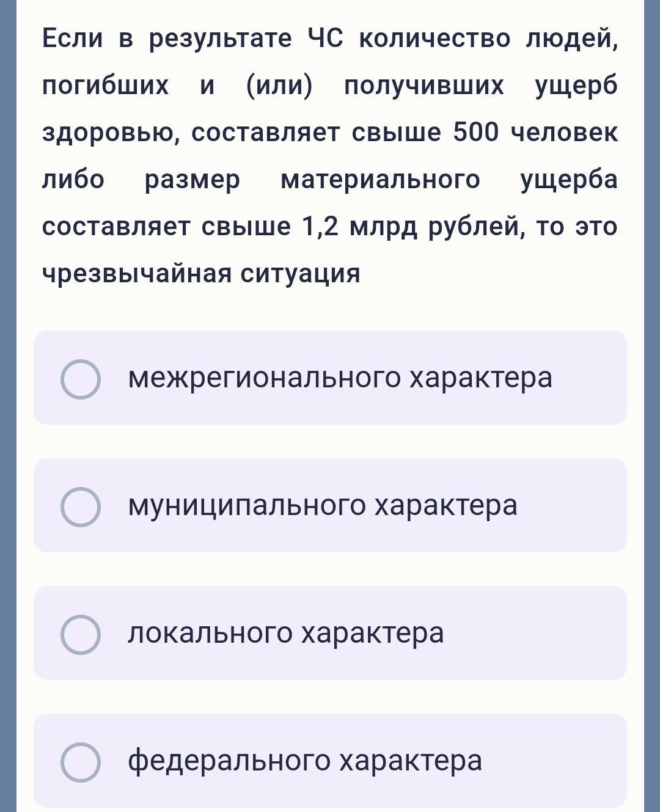Click the empty right side of the федерального card
This screenshot has height=812, width=660.
553,761
